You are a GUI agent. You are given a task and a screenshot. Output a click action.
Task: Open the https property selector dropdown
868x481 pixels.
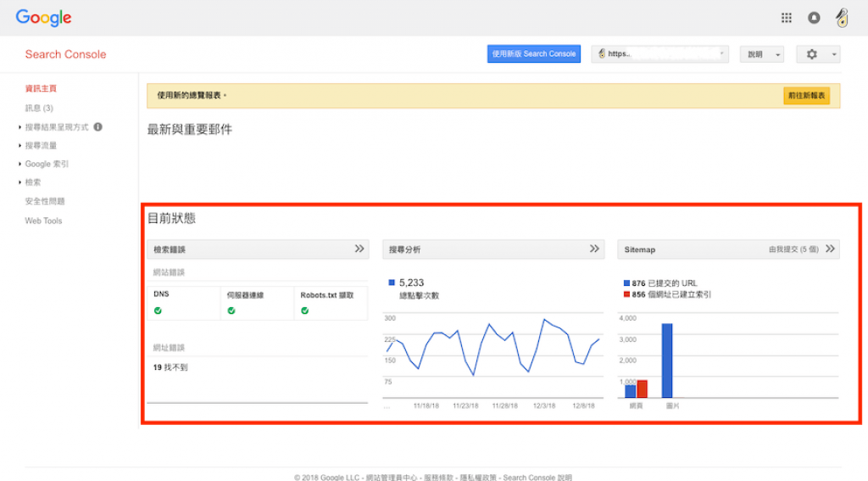[659, 53]
